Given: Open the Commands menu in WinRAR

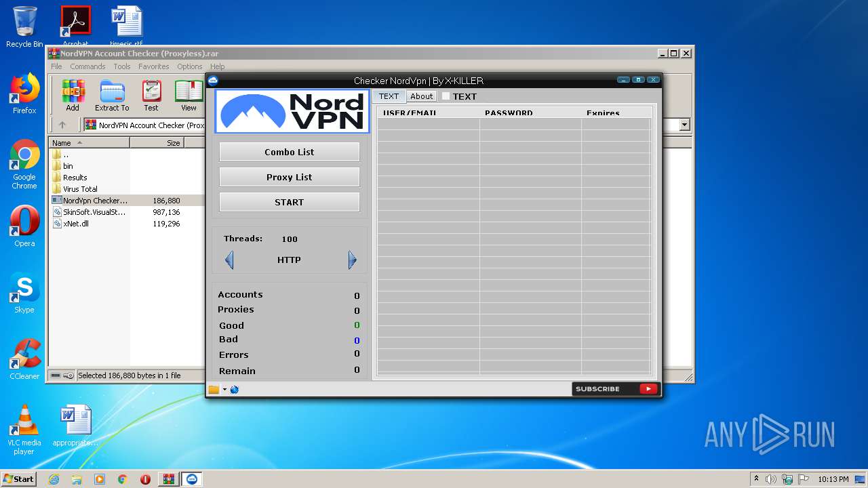Looking at the screenshot, I should 87,66.
